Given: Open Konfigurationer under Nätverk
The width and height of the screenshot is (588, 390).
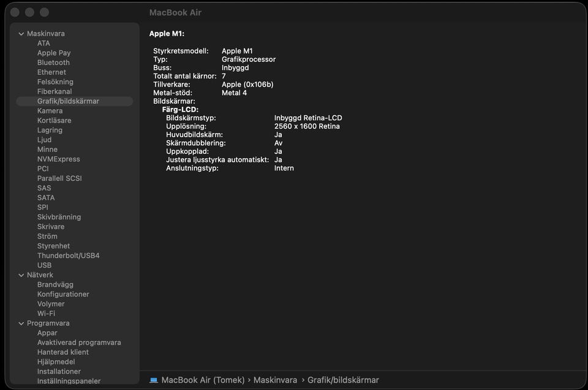Looking at the screenshot, I should click(63, 294).
